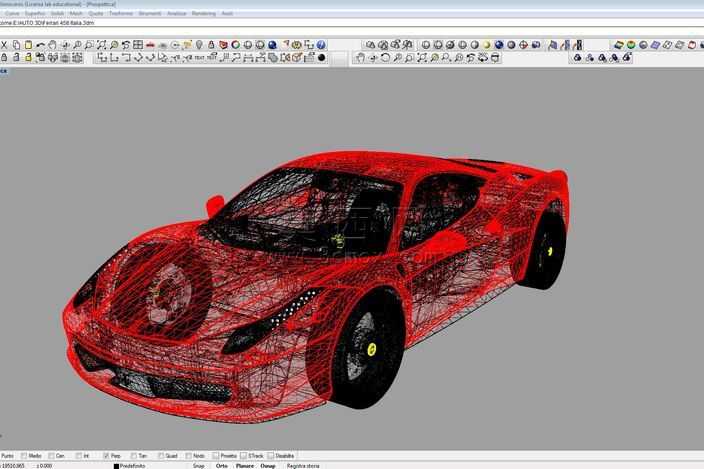The width and height of the screenshot is (704, 469).
Task: Click the Cut scissors icon
Action: (x=4, y=45)
